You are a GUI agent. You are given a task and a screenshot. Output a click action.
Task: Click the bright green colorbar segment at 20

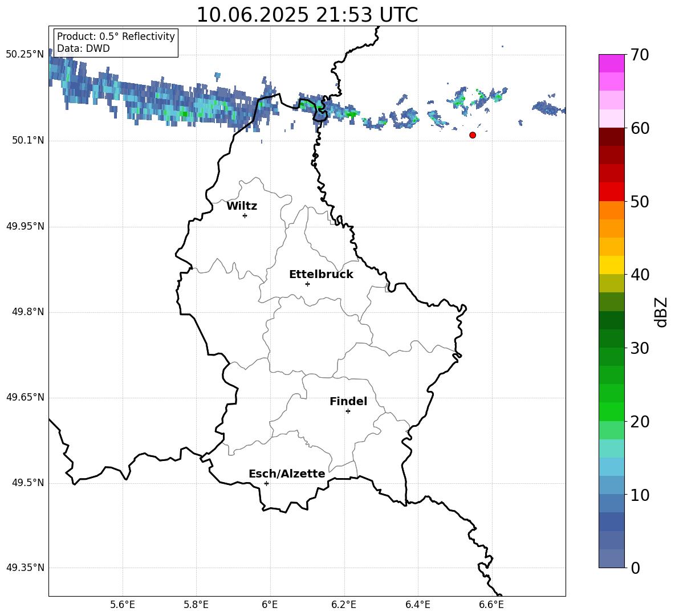click(612, 411)
